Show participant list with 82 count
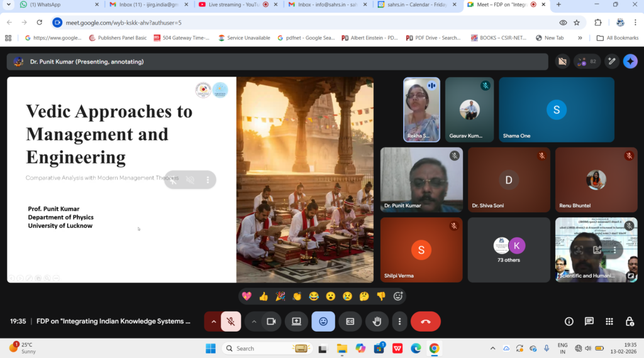The image size is (644, 358). [x=587, y=62]
